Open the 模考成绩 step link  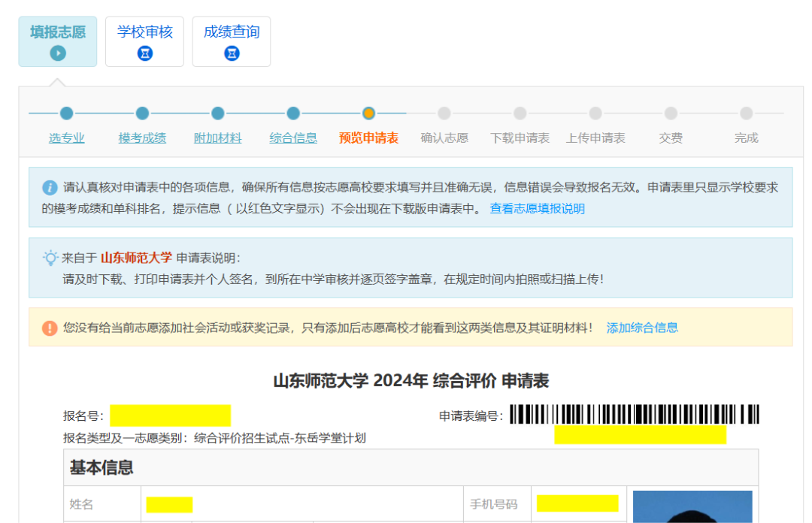(142, 138)
